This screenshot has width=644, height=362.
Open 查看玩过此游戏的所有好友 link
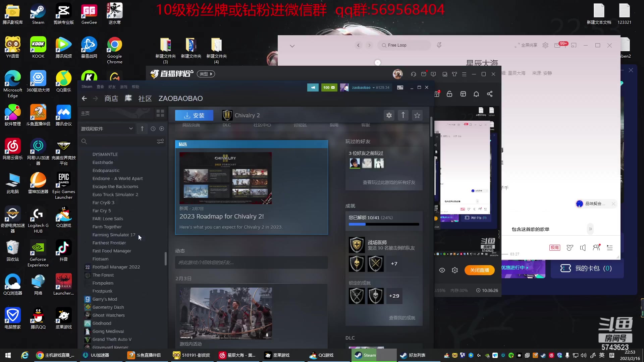click(x=389, y=182)
